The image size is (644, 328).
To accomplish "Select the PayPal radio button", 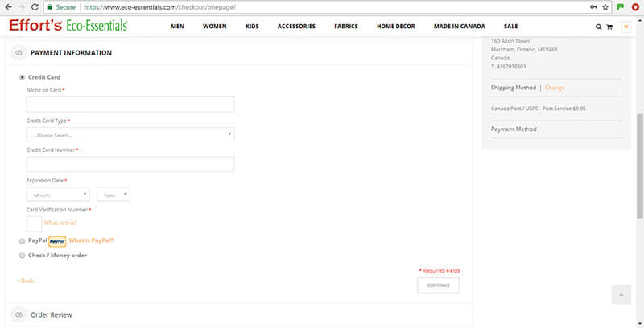I will 22,240.
